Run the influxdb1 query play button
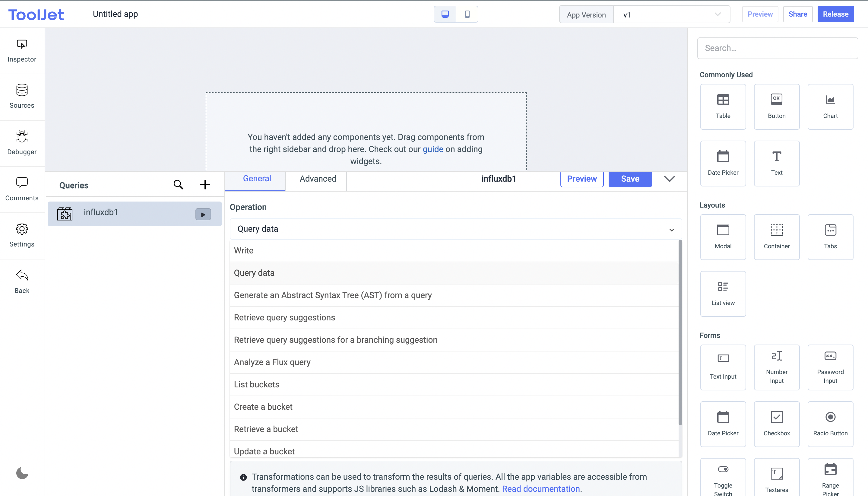Viewport: 868px width, 496px height. [203, 214]
